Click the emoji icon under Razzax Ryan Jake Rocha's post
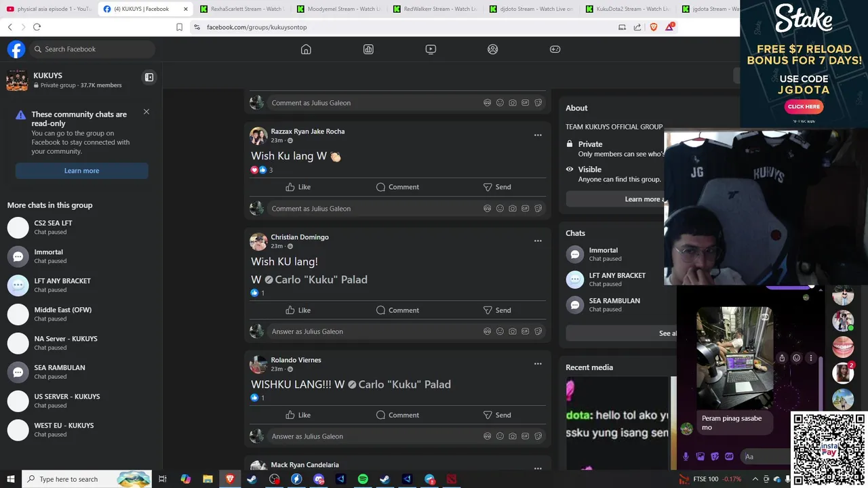This screenshot has height=488, width=868. tap(500, 209)
